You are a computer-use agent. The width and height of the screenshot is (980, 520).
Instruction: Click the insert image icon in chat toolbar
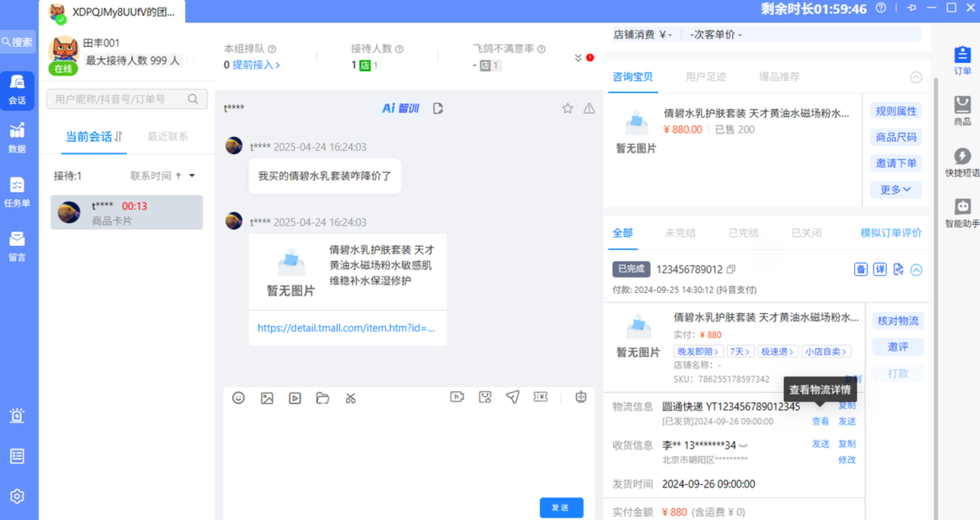click(x=267, y=398)
